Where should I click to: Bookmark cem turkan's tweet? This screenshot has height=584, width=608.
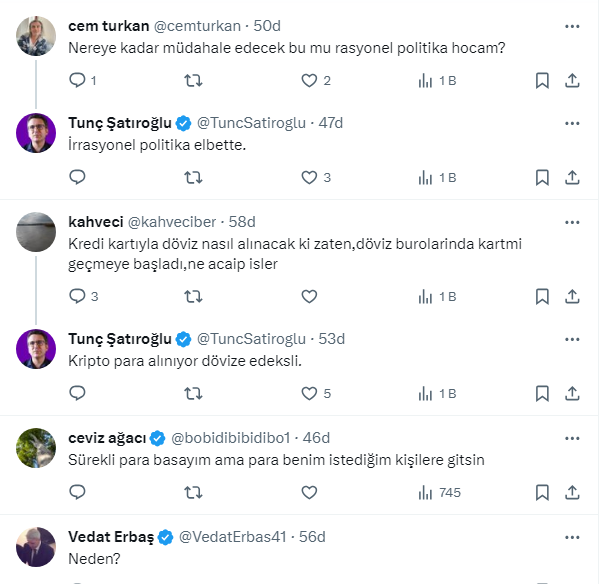pos(541,80)
